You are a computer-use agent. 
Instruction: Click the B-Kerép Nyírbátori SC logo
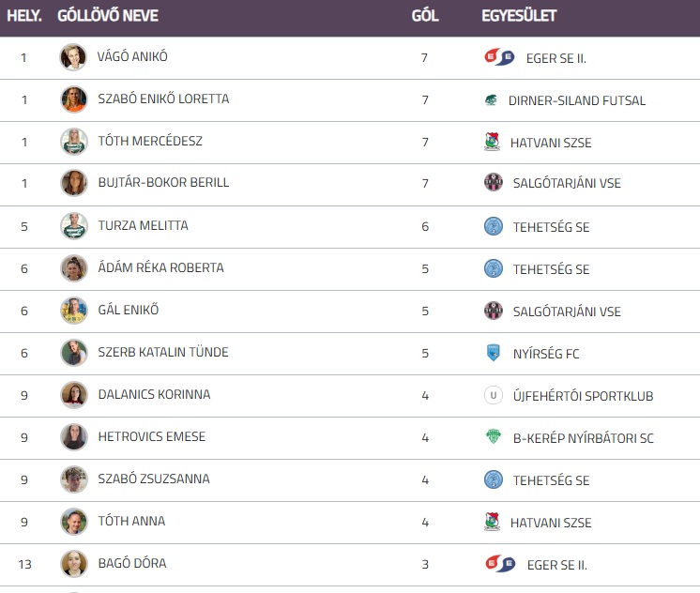tap(494, 437)
